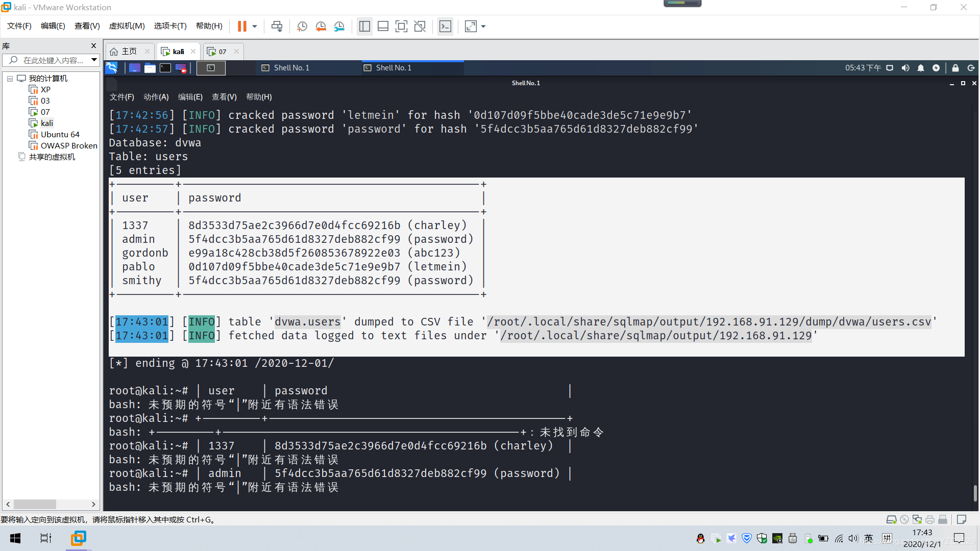Open VMware 查看(V) menu
The width and height of the screenshot is (980, 551).
[x=87, y=26]
